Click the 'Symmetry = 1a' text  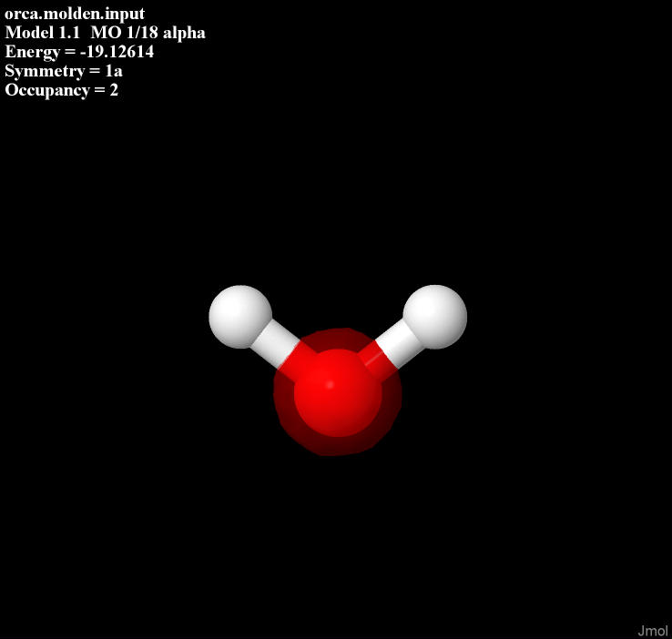point(64,71)
